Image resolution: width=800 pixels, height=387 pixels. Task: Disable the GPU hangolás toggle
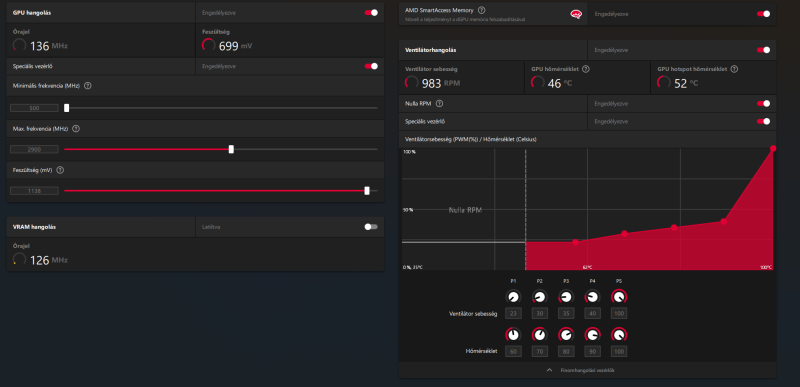(x=371, y=12)
